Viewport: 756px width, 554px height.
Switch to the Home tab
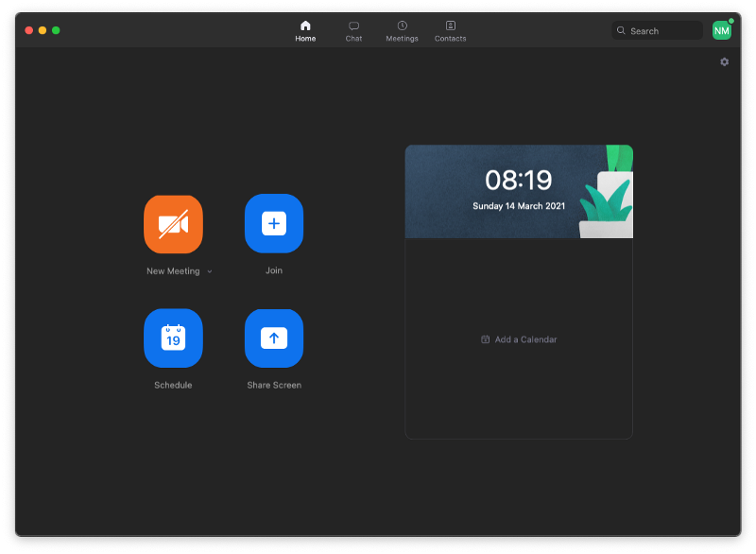[x=305, y=31]
